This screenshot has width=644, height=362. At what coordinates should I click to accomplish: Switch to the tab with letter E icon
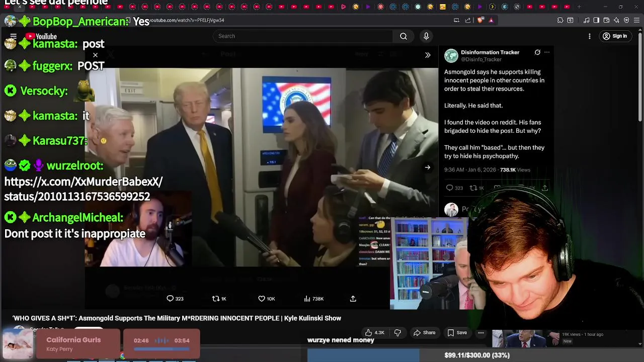[x=505, y=7]
